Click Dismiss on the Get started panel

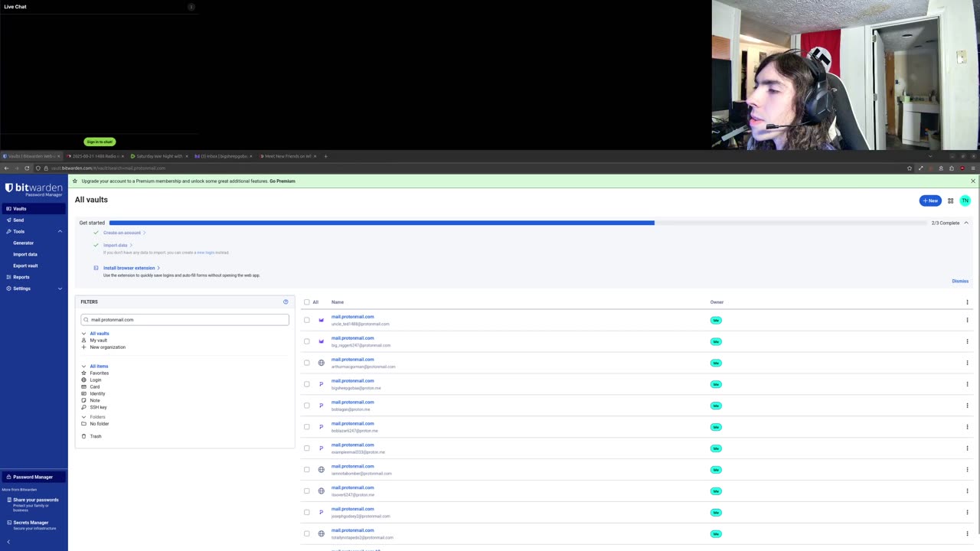(x=960, y=281)
